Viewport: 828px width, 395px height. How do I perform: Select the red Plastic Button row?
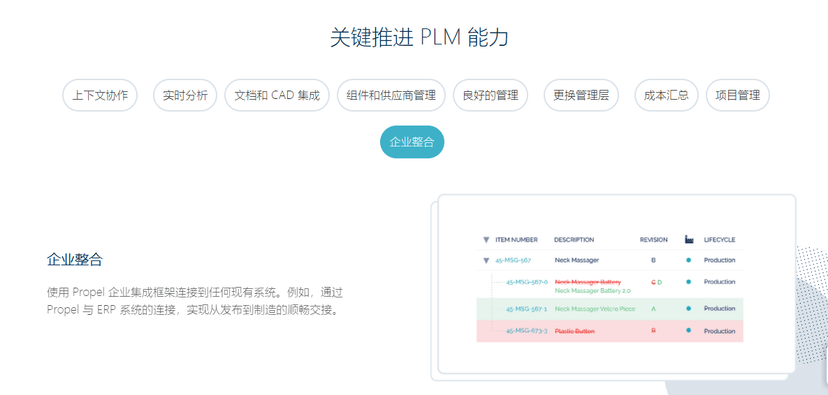(610, 331)
